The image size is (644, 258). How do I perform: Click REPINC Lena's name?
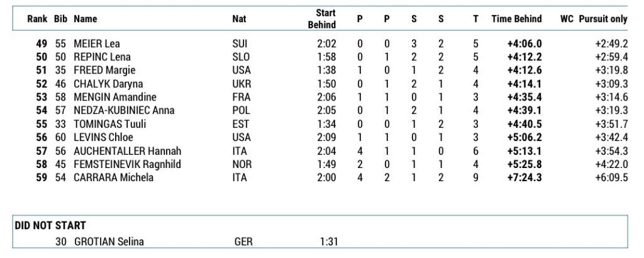102,57
